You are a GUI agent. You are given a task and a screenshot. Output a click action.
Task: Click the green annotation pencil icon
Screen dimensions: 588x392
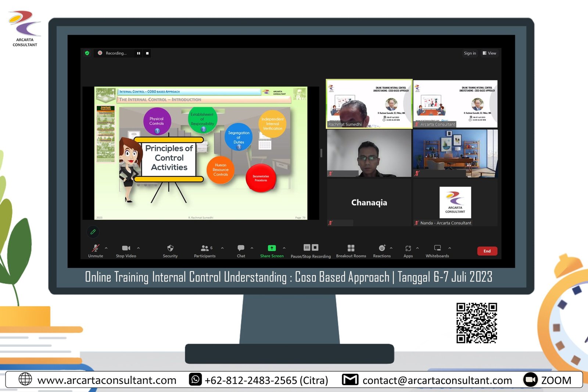pyautogui.click(x=93, y=232)
